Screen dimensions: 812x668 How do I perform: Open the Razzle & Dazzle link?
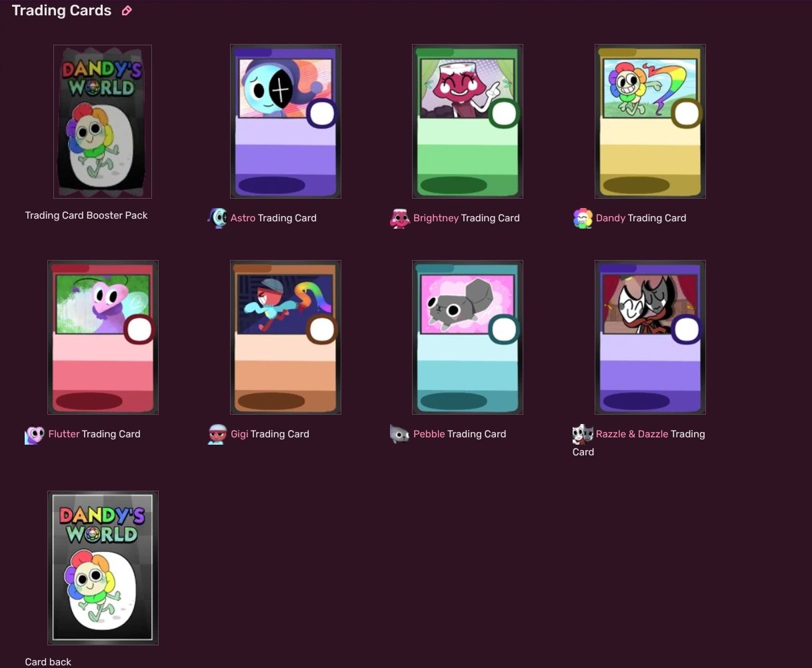tap(632, 434)
